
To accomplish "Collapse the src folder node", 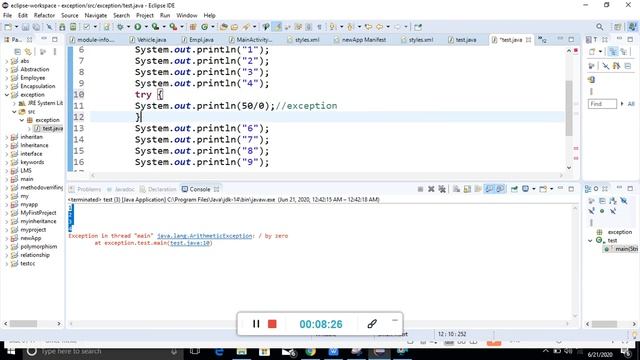I will tap(14, 111).
